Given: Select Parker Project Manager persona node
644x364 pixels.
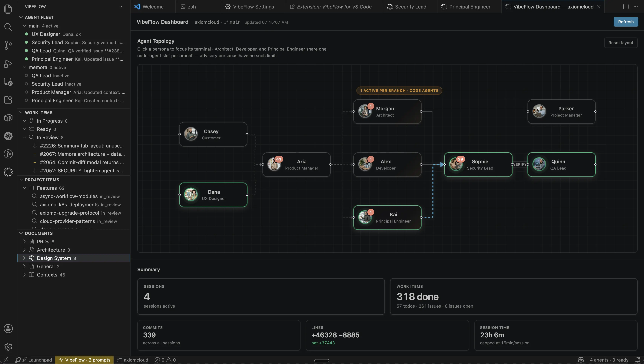Looking at the screenshot, I should coord(562,111).
